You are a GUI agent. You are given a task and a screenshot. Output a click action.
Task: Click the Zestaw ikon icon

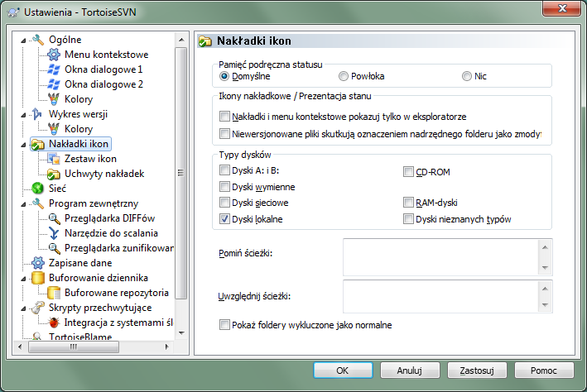pyautogui.click(x=54, y=159)
